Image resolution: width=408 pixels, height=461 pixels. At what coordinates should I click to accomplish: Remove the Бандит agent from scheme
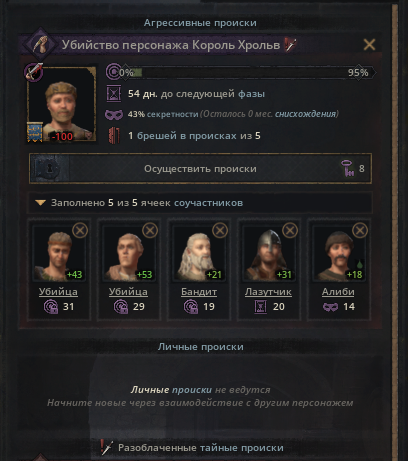click(x=220, y=230)
